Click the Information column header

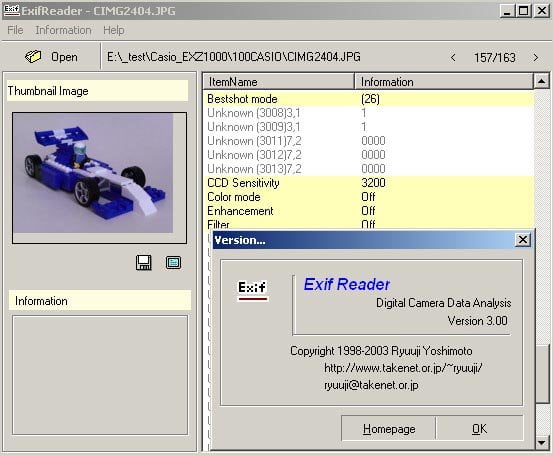[444, 82]
